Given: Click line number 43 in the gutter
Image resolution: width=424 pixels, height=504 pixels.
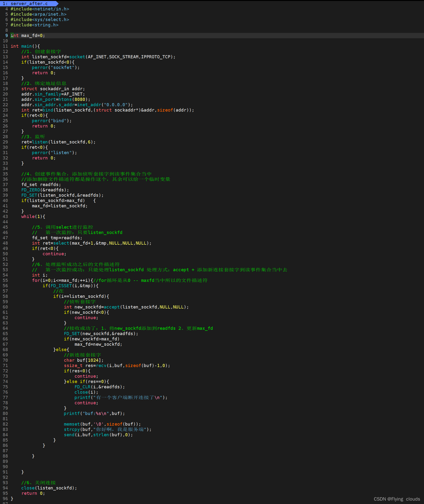Looking at the screenshot, I should pyautogui.click(x=5, y=217).
